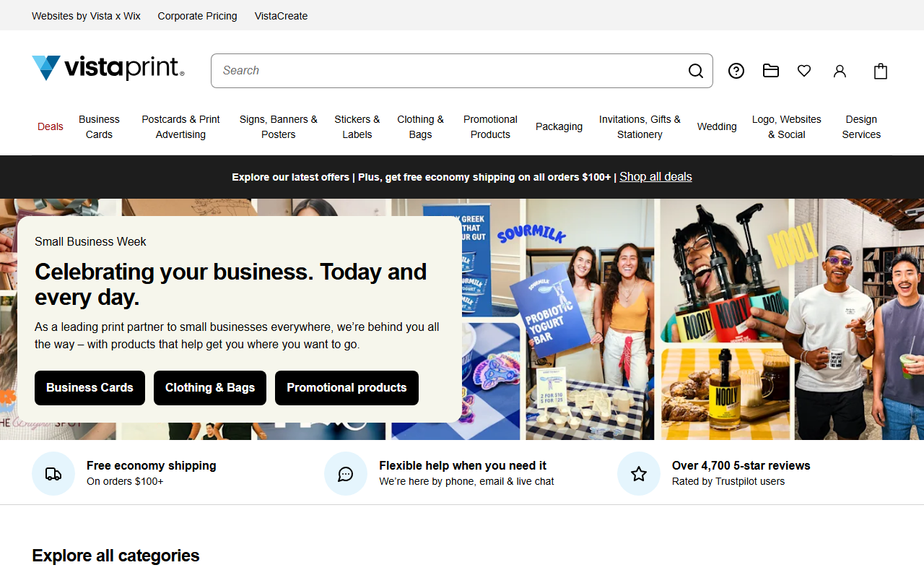Click the Probiotic Yogurt Bar photo
Screen dimensions: 924x578
tap(590, 319)
